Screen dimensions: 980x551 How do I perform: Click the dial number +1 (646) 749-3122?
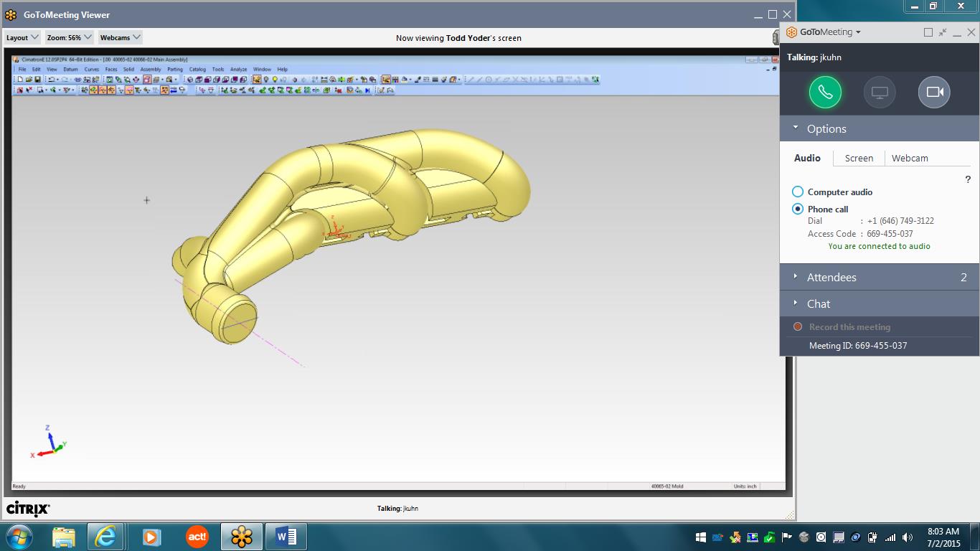click(900, 221)
